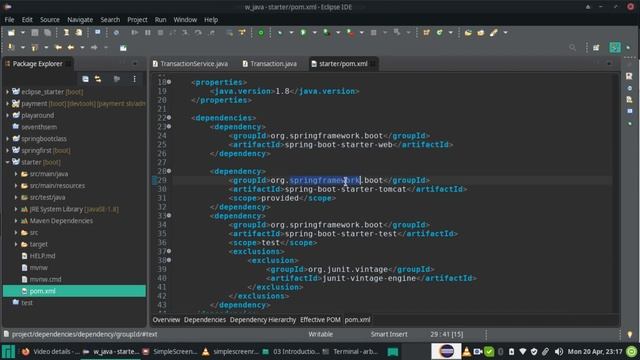The image size is (640, 360).
Task: Expand the springbootclass project
Action: [x=7, y=139]
